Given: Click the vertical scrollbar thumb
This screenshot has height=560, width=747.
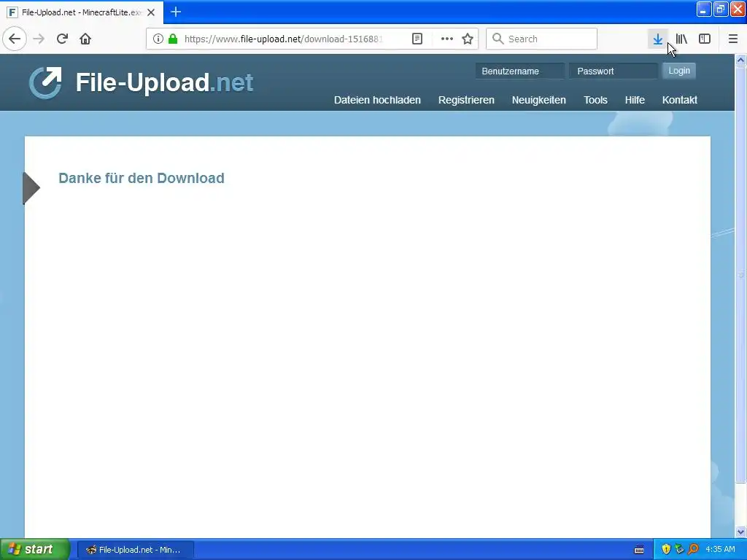Looking at the screenshot, I should [741, 275].
